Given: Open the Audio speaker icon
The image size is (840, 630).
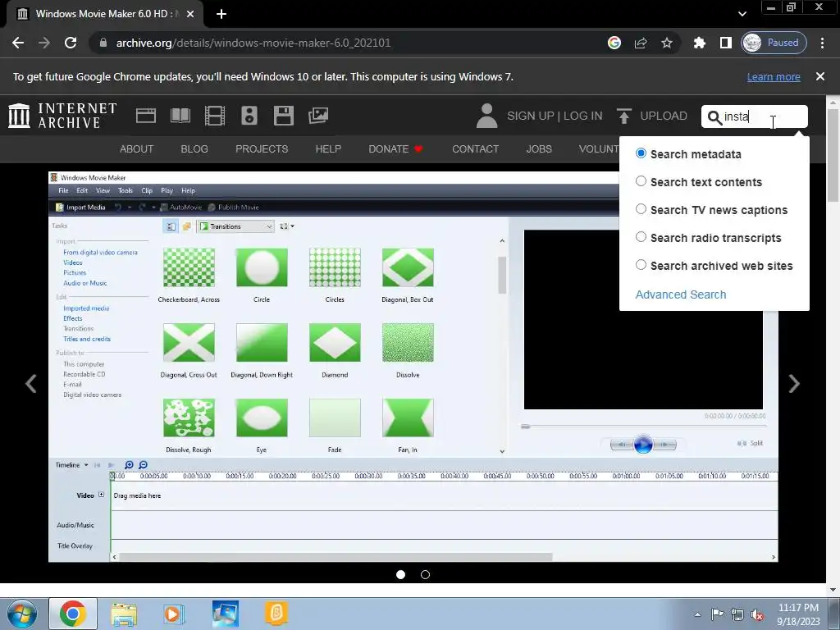Looking at the screenshot, I should 249,116.
